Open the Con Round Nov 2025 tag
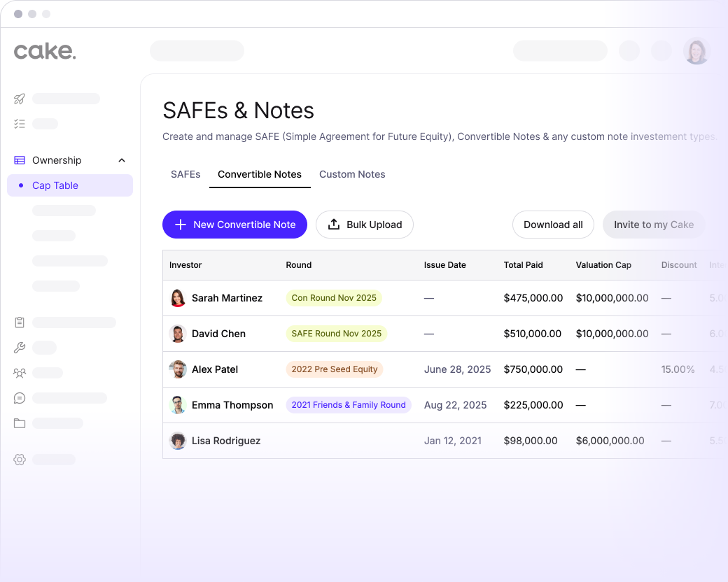Image resolution: width=728 pixels, height=582 pixels. [x=334, y=298]
